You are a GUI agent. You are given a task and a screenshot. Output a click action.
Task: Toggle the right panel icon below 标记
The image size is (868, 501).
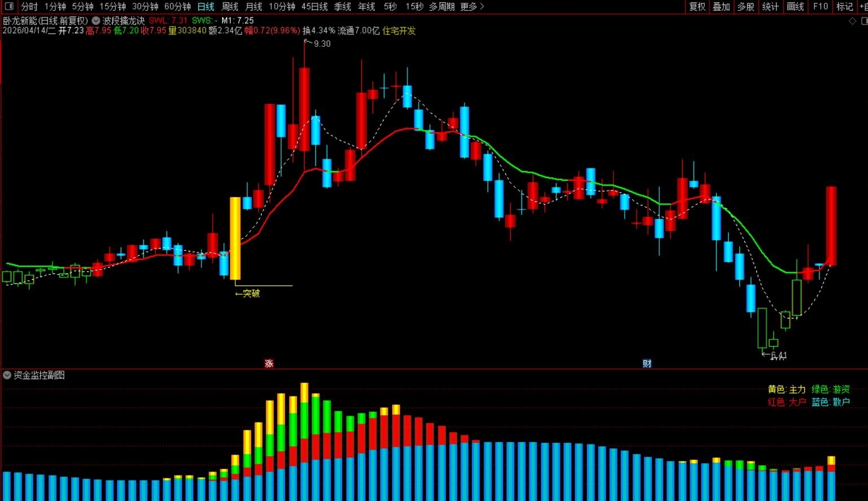(x=864, y=21)
